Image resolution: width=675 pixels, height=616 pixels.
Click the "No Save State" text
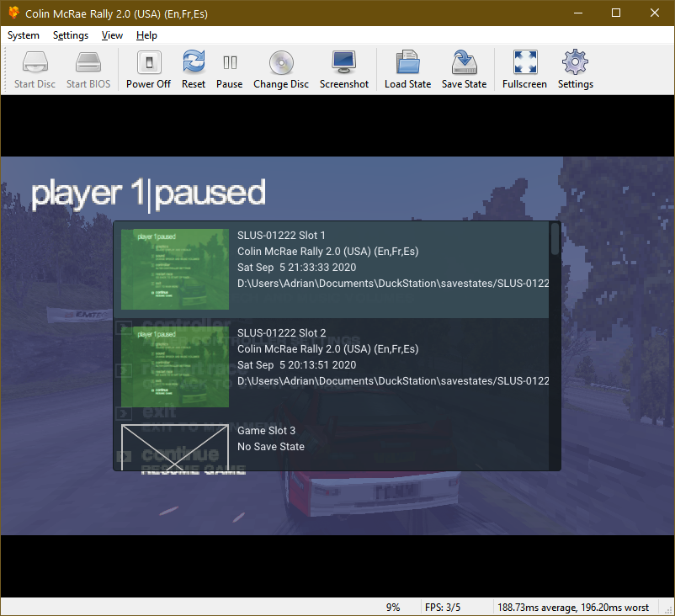pos(271,446)
